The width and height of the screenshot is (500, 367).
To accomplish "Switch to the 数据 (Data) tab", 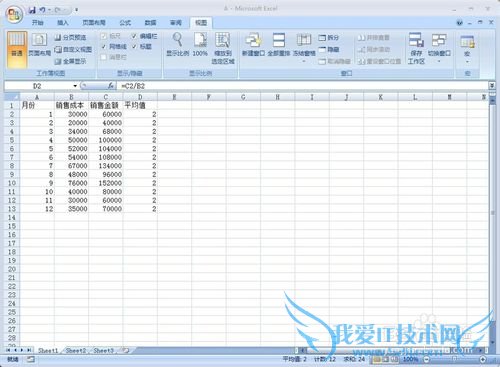I will click(x=150, y=23).
